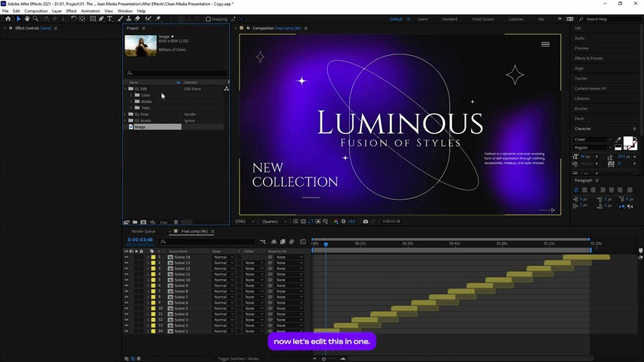Screen dimensions: 644x362
Task: Pick the Pen tool in toolbar
Action: (x=102, y=19)
